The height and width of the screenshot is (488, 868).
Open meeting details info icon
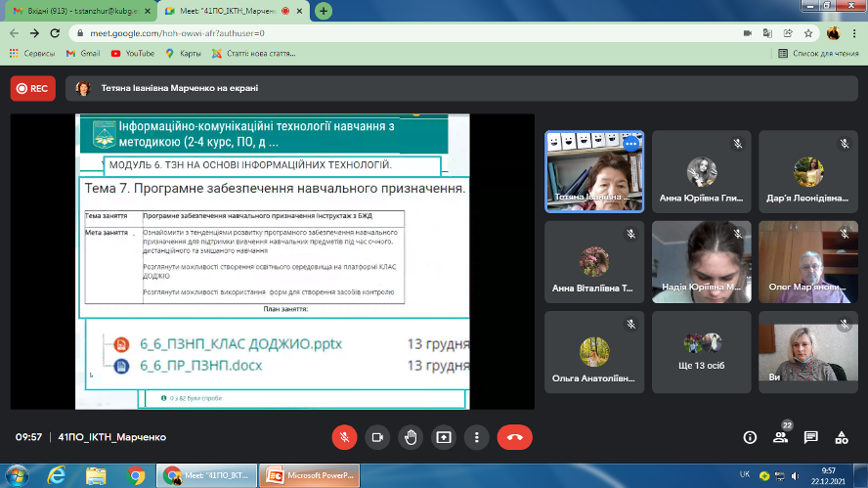pos(750,437)
